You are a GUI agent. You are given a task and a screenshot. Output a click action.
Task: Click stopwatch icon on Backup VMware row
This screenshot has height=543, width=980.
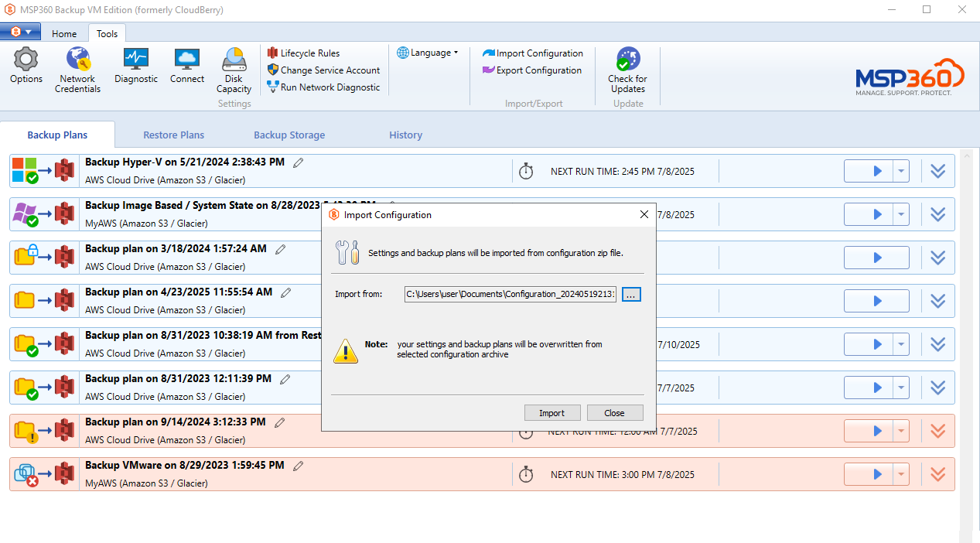(526, 474)
